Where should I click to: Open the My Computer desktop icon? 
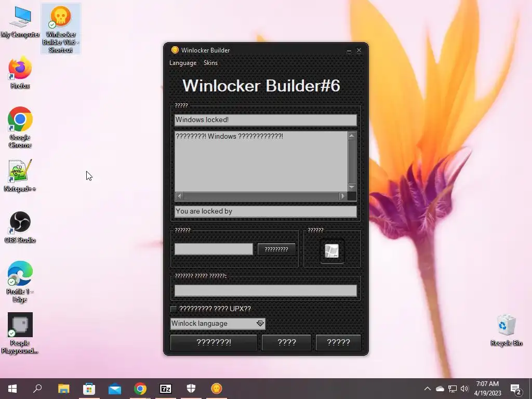click(20, 22)
